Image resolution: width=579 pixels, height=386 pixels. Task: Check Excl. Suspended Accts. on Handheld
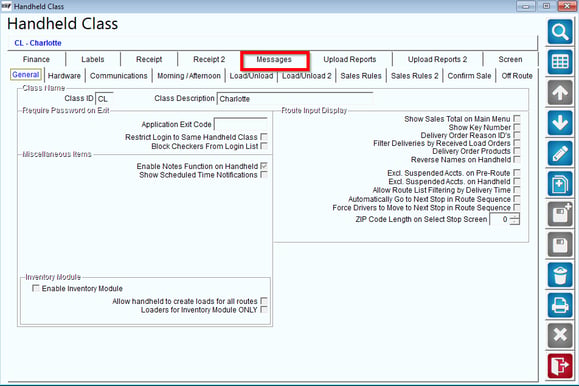pos(517,181)
